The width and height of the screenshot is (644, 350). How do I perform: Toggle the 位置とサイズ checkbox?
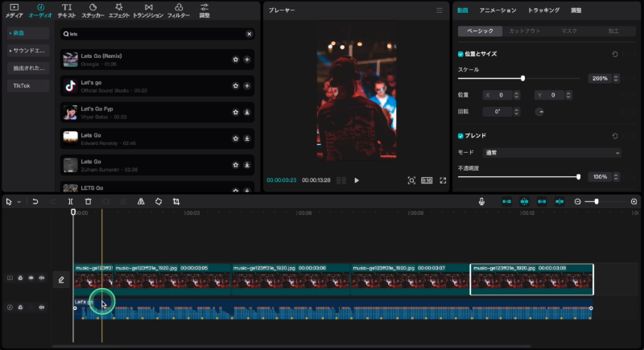460,54
